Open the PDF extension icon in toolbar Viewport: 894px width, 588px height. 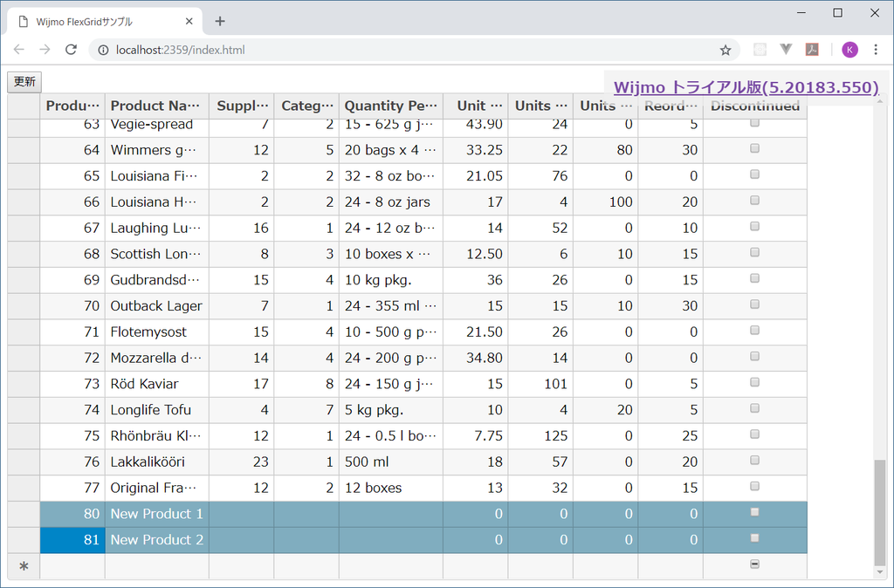click(812, 50)
